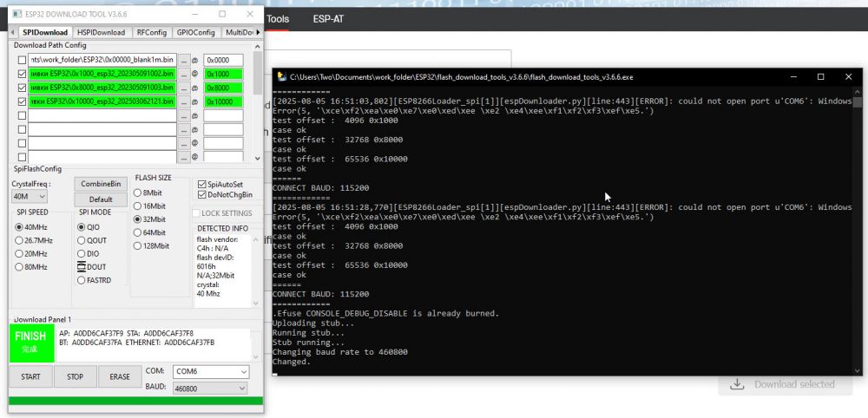Viewport: 868px width, 418px height.
Task: Select 64Mbit flash size
Action: click(137, 232)
